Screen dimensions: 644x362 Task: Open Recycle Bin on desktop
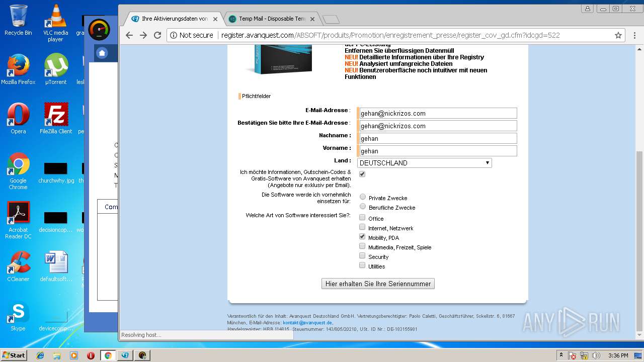[18, 20]
